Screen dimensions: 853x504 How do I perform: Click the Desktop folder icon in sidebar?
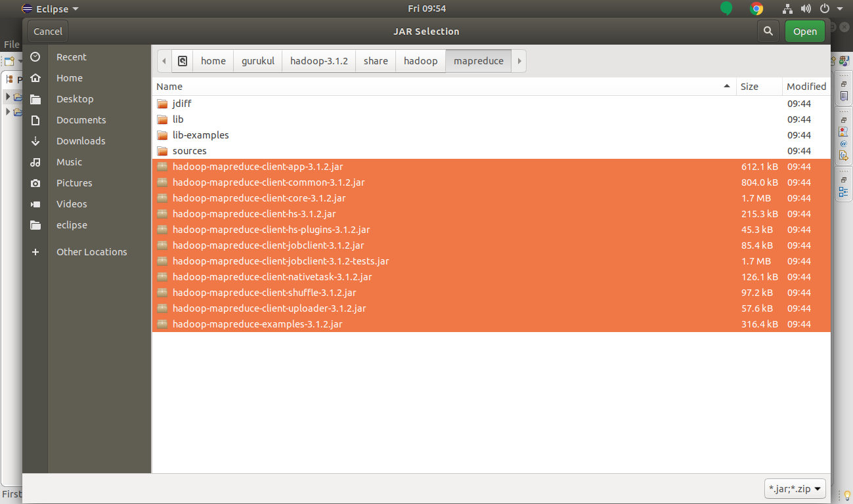click(35, 99)
